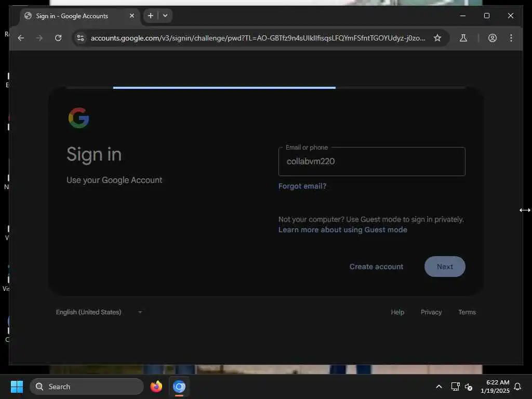Follow the Forgot email? link

(302, 186)
